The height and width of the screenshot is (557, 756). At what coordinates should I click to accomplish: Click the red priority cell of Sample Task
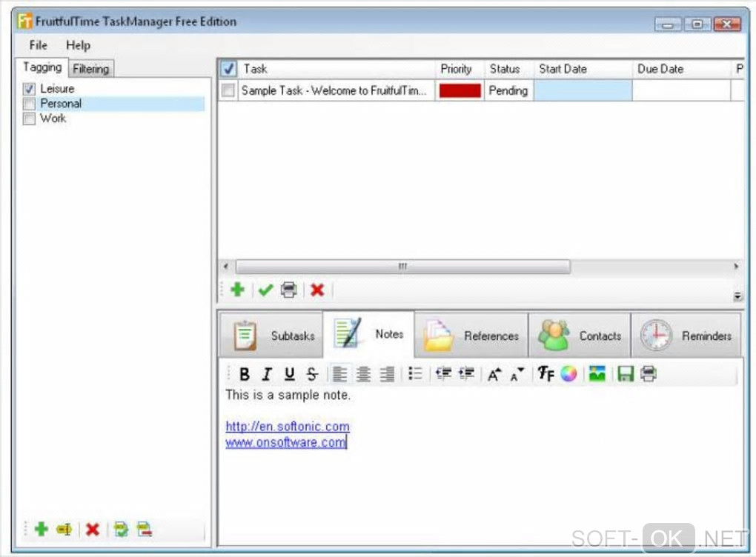[460, 90]
